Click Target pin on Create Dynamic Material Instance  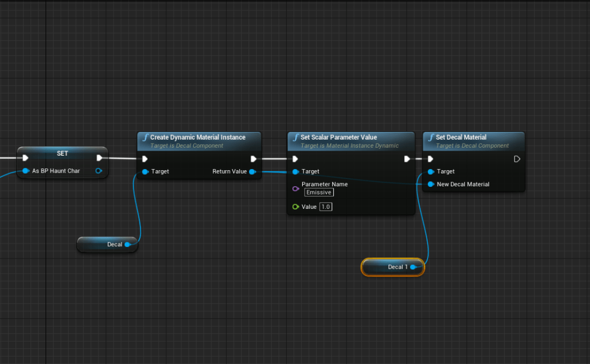click(x=145, y=171)
